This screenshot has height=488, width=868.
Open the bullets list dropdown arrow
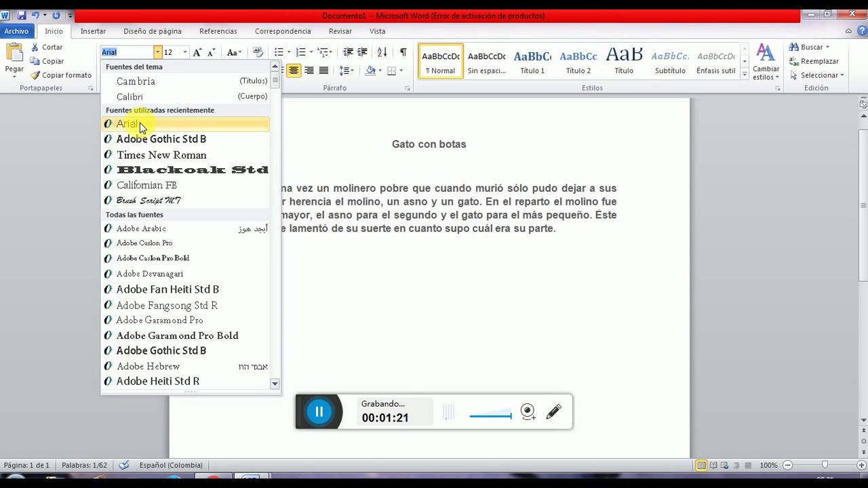tap(289, 52)
